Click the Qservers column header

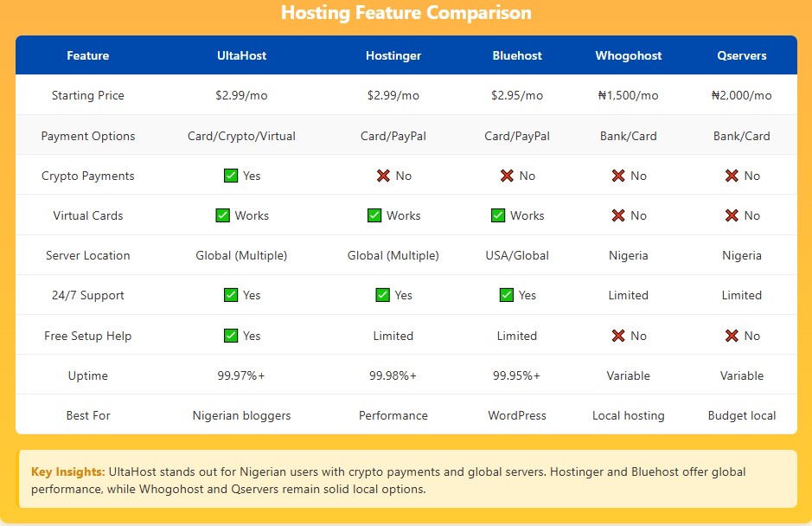pyautogui.click(x=742, y=55)
